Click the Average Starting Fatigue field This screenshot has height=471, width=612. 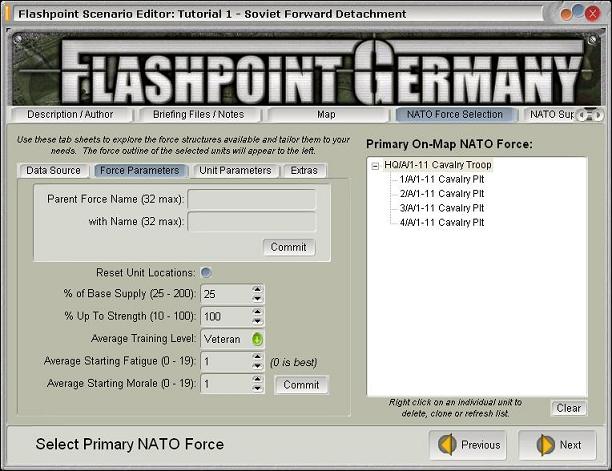coord(226,361)
